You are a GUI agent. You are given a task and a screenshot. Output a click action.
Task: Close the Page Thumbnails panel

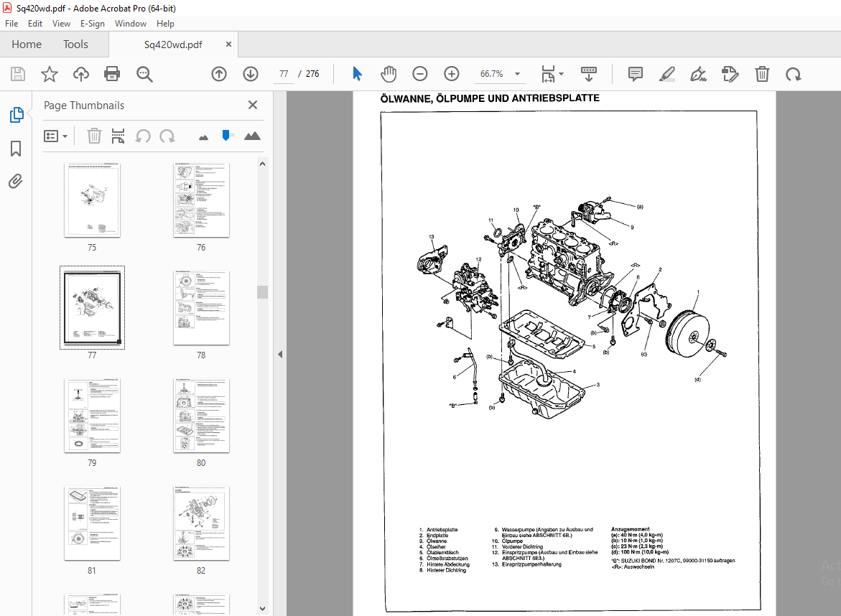[x=253, y=105]
